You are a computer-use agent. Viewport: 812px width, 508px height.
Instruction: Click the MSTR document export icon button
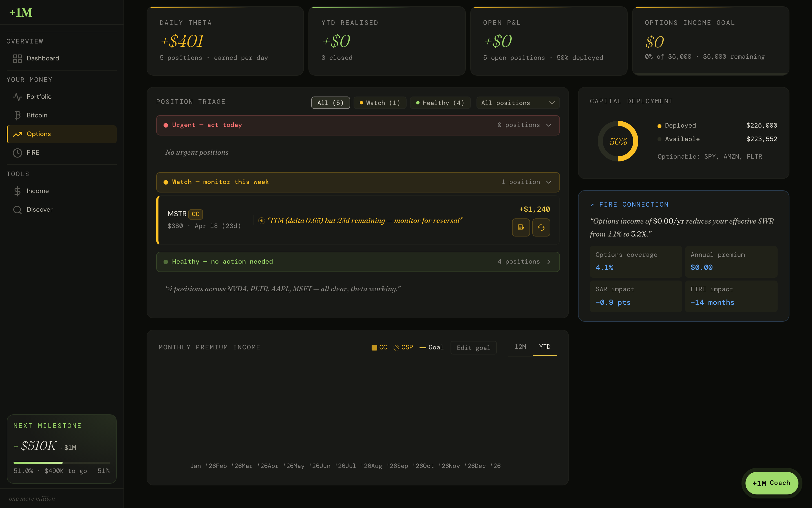coord(521,227)
